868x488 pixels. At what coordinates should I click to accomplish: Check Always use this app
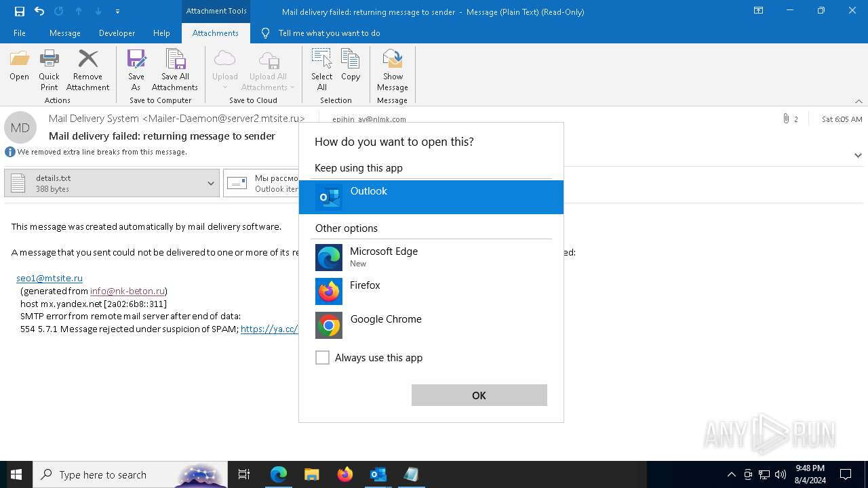(323, 358)
